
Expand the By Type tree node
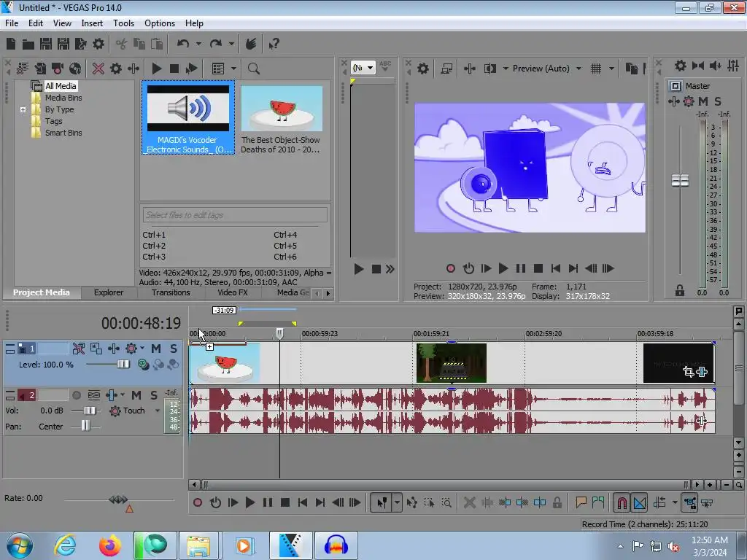pos(23,109)
